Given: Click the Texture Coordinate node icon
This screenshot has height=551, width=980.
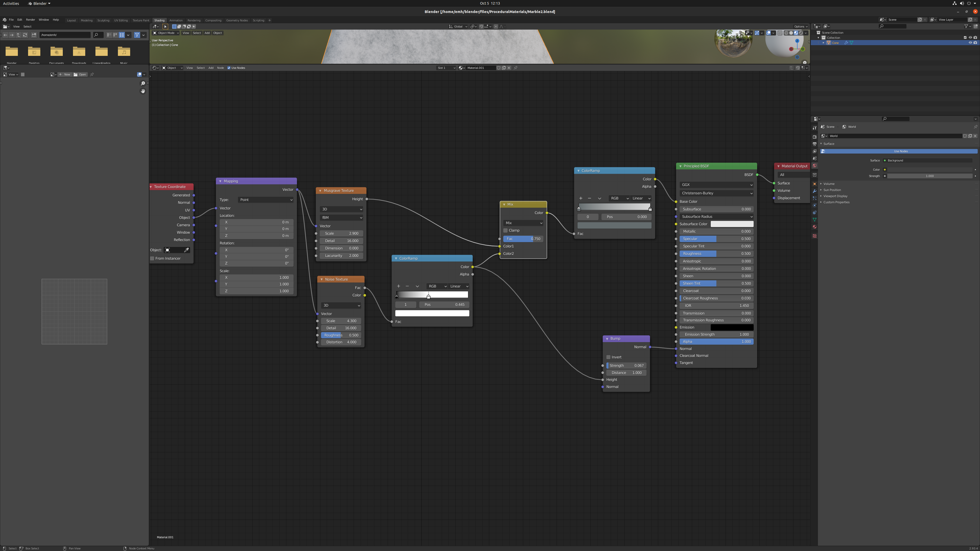Looking at the screenshot, I should tap(151, 187).
